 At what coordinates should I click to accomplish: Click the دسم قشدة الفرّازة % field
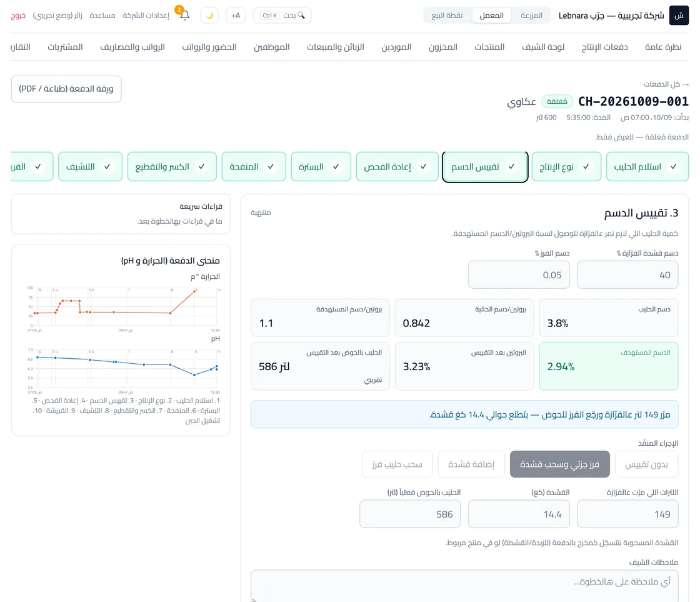(627, 275)
